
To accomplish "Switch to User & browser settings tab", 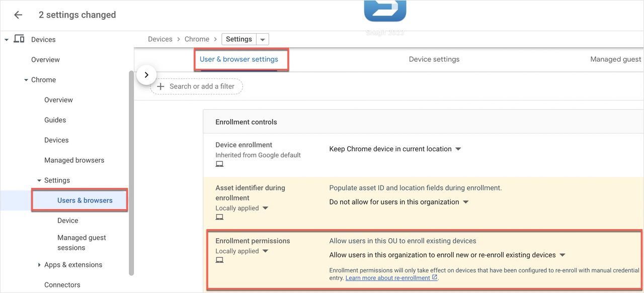I will (x=239, y=59).
